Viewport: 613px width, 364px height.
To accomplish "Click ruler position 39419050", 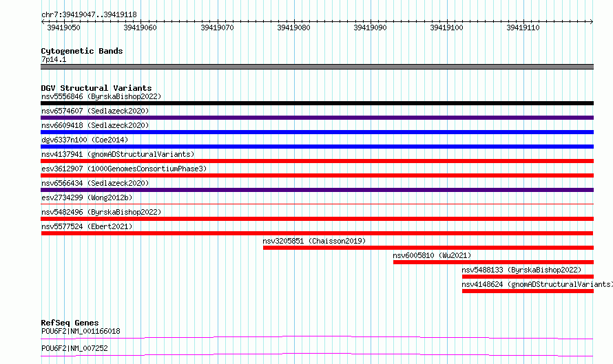I will [64, 28].
